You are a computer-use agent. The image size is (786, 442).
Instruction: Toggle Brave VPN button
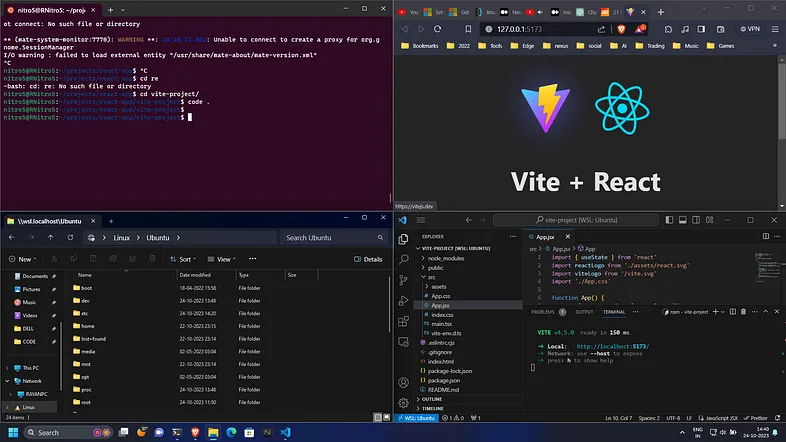tap(750, 29)
